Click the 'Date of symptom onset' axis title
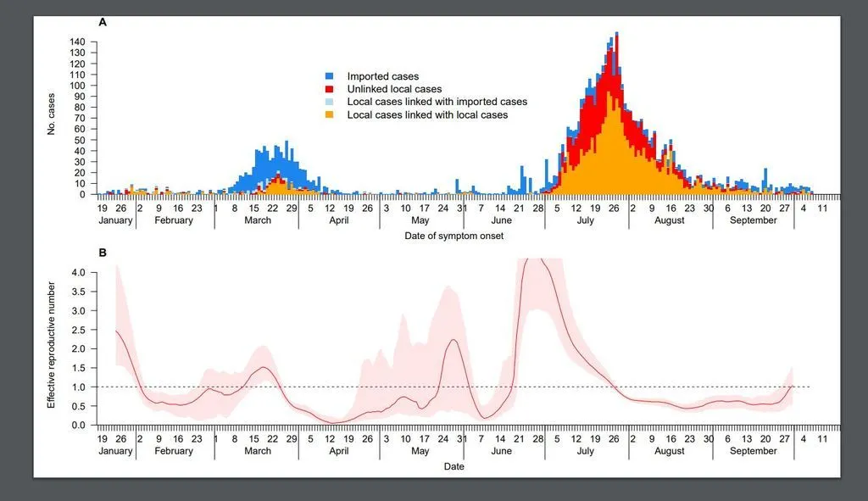Image resolution: width=868 pixels, height=501 pixels. pos(454,236)
